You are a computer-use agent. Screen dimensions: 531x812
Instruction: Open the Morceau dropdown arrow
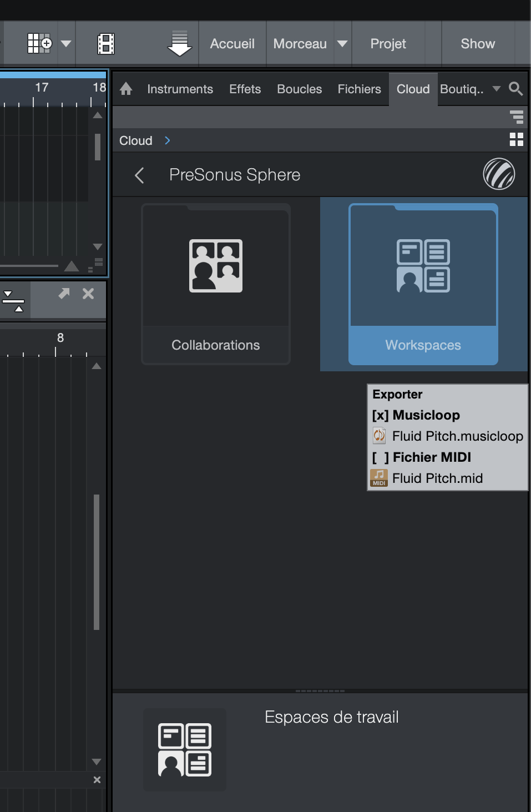pos(343,43)
